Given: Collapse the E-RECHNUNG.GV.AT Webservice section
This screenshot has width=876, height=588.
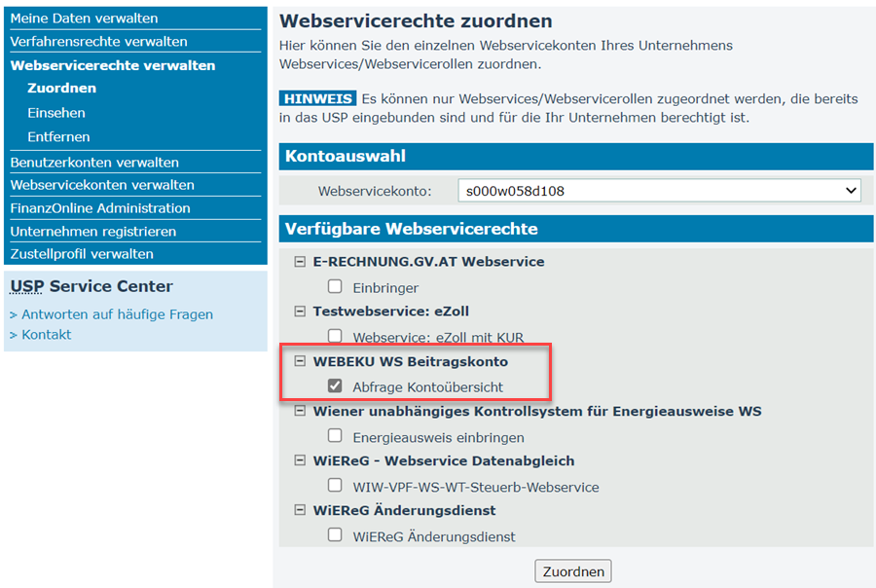Looking at the screenshot, I should pos(300,262).
